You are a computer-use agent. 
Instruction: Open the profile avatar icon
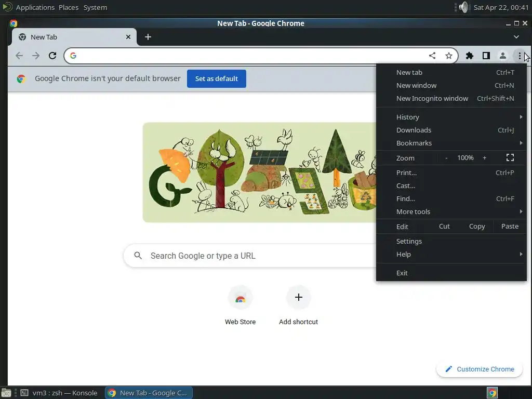click(x=503, y=56)
